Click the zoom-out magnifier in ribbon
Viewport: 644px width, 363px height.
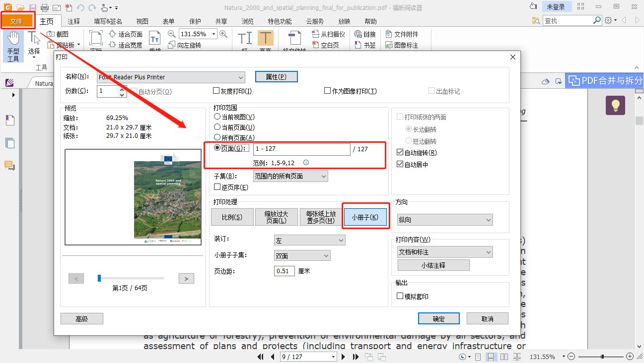(172, 34)
